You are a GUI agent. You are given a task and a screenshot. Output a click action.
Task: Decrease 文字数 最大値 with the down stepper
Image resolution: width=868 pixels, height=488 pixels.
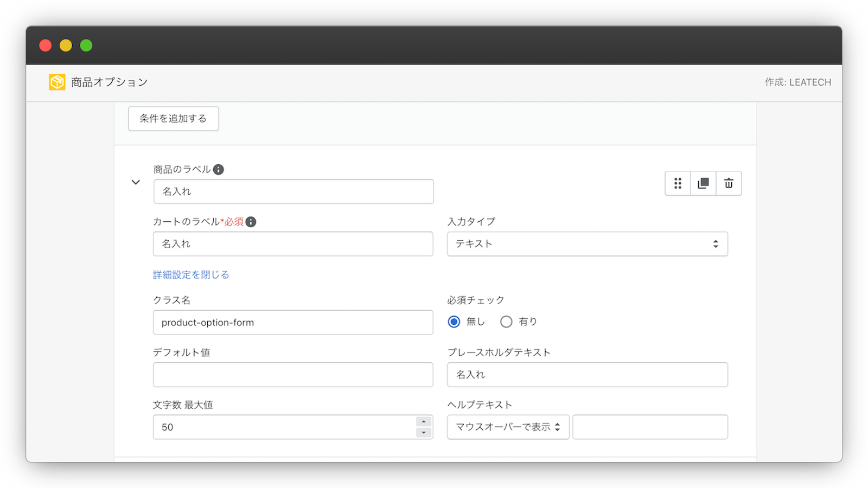pos(424,433)
